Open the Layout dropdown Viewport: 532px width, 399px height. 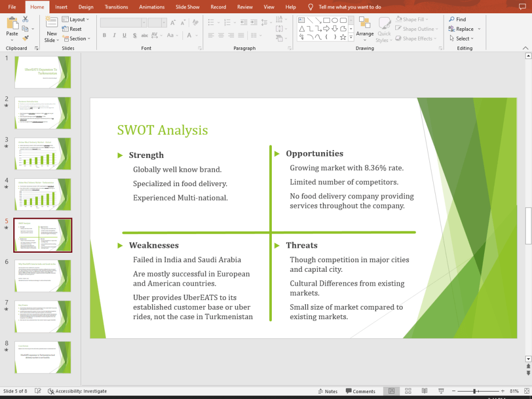76,19
